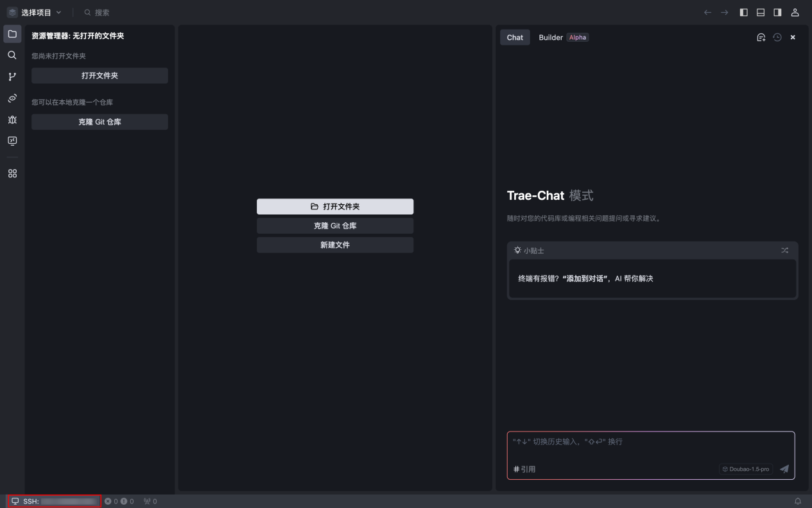Open the 选择项目 project dropdown

35,12
